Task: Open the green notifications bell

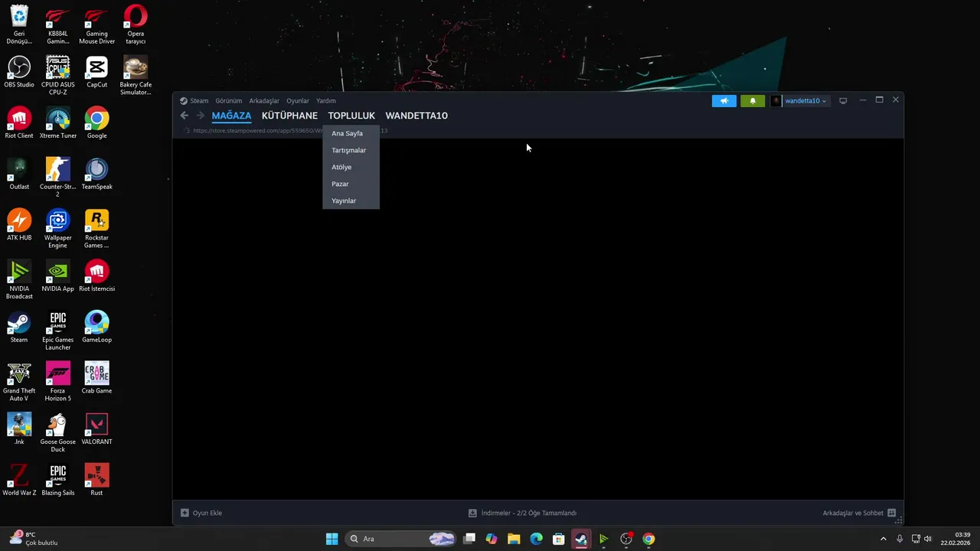Action: tap(753, 101)
